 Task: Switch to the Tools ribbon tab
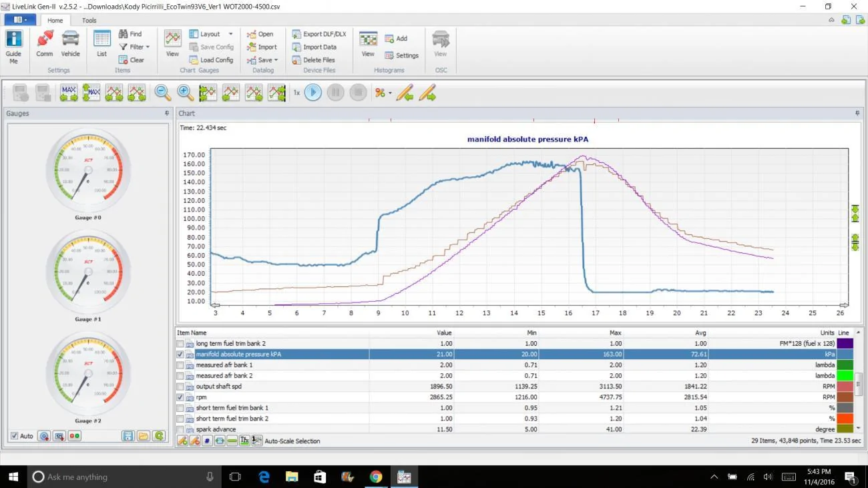tap(89, 21)
